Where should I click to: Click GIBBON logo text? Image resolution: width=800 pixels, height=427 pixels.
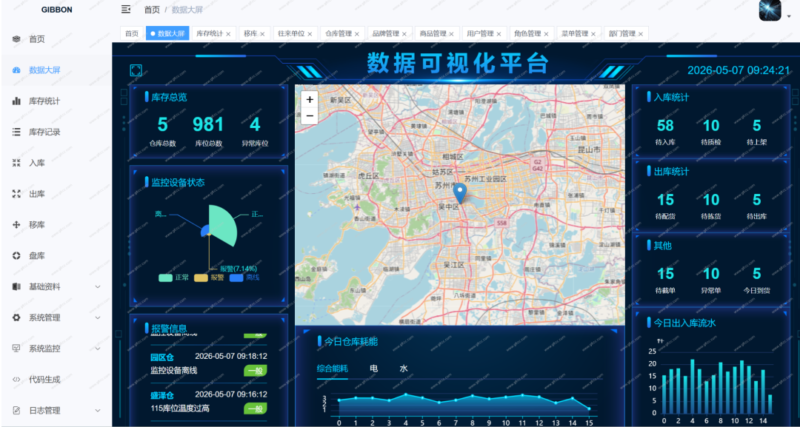click(57, 9)
